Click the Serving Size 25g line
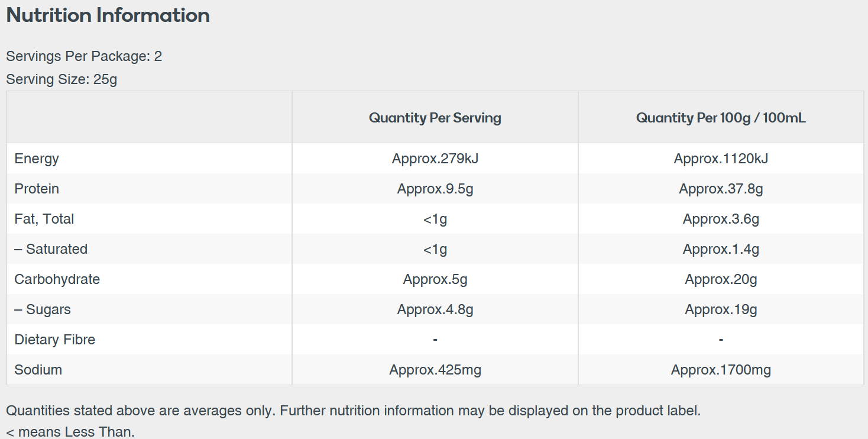Screen dimensions: 868x439 click(x=61, y=79)
